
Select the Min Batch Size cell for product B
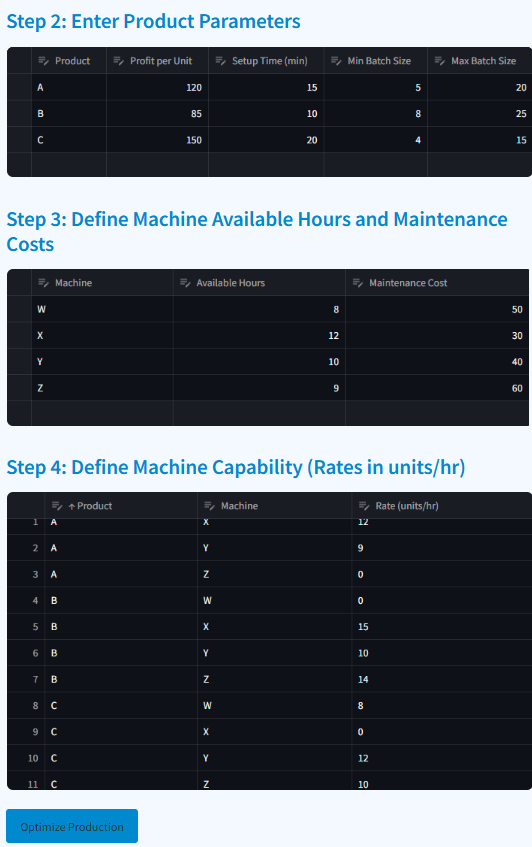click(375, 114)
